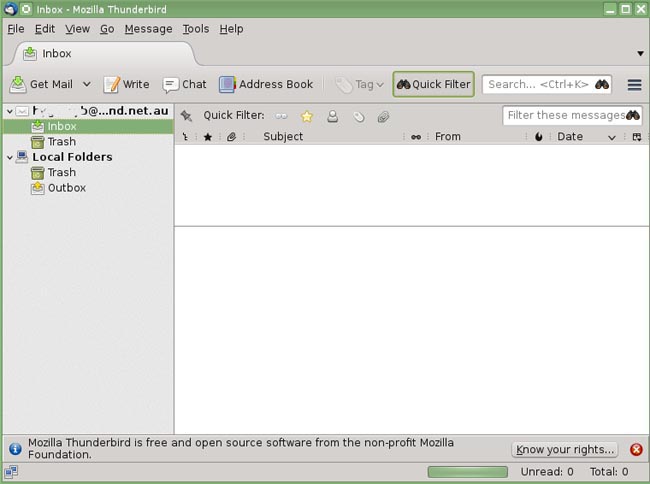Image resolution: width=650 pixels, height=484 pixels.
Task: Click the Filter these messages field
Action: (572, 115)
